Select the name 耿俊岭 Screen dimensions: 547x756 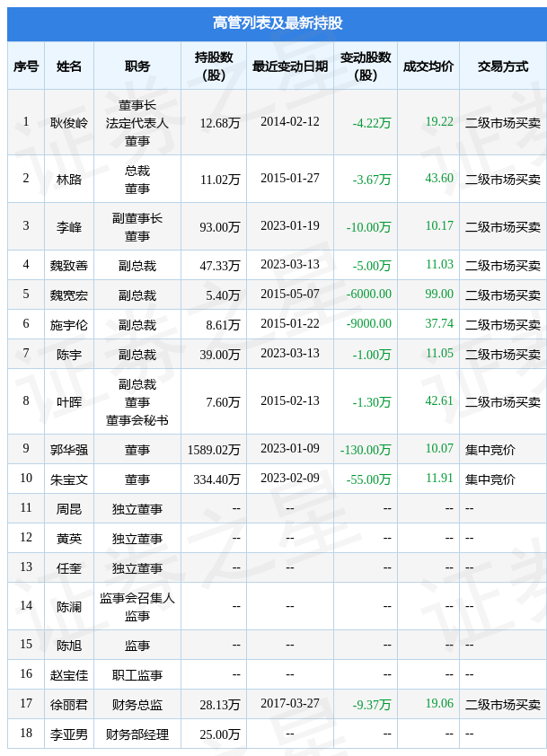click(69, 123)
